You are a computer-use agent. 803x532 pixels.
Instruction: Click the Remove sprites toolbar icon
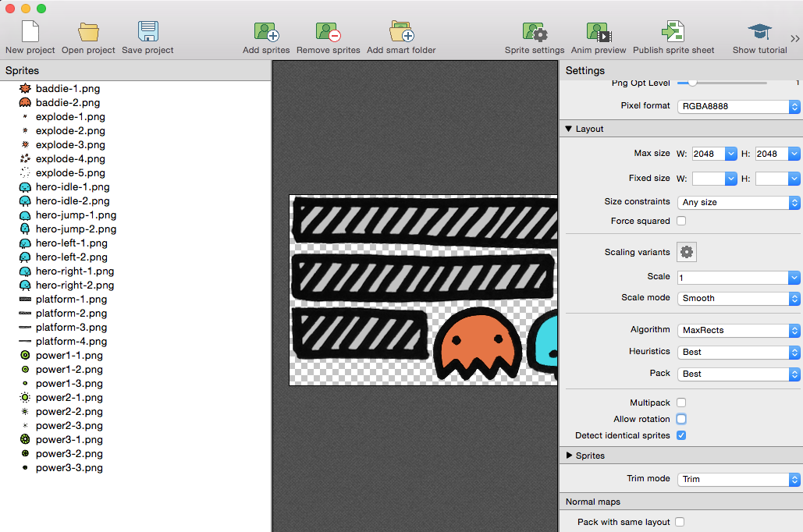pyautogui.click(x=329, y=32)
